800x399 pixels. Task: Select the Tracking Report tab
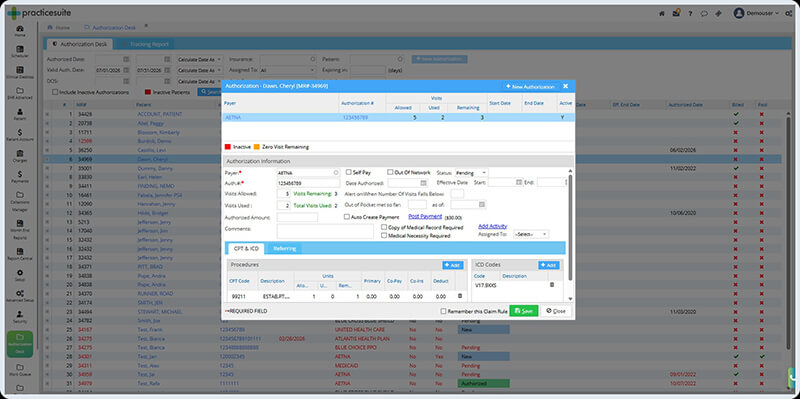(147, 44)
